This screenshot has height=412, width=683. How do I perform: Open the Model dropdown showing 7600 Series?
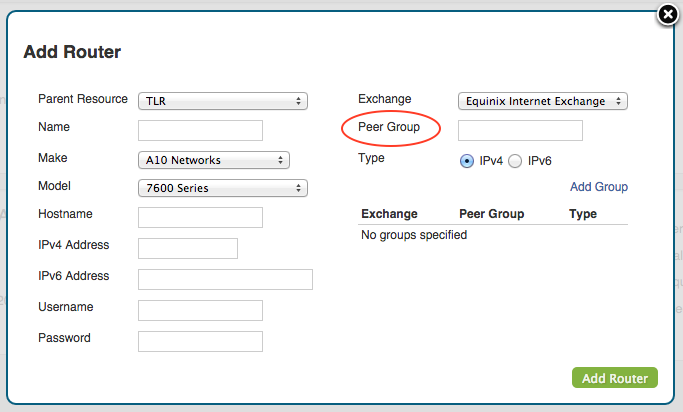222,188
